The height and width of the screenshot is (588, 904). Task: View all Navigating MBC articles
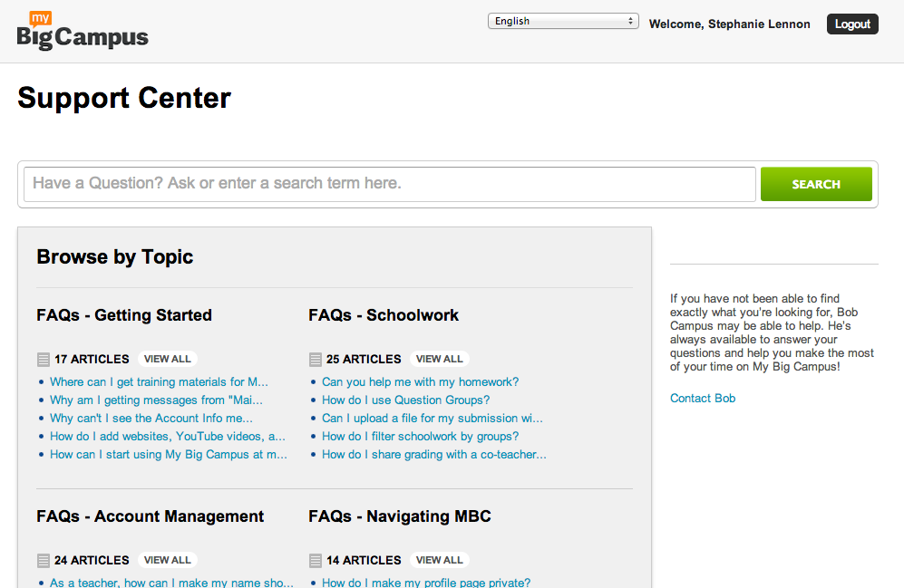(x=440, y=560)
